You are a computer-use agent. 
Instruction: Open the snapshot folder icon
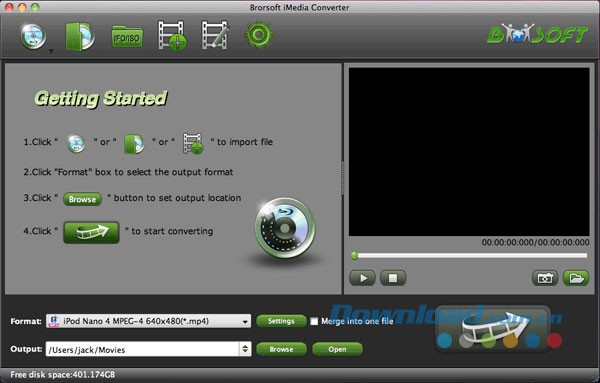[x=576, y=278]
